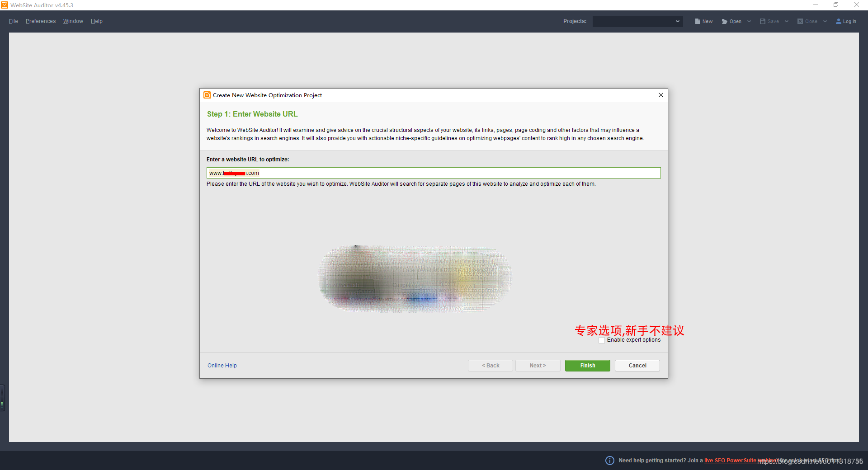Close the Create New Project dialog
868x470 pixels.
(661, 95)
